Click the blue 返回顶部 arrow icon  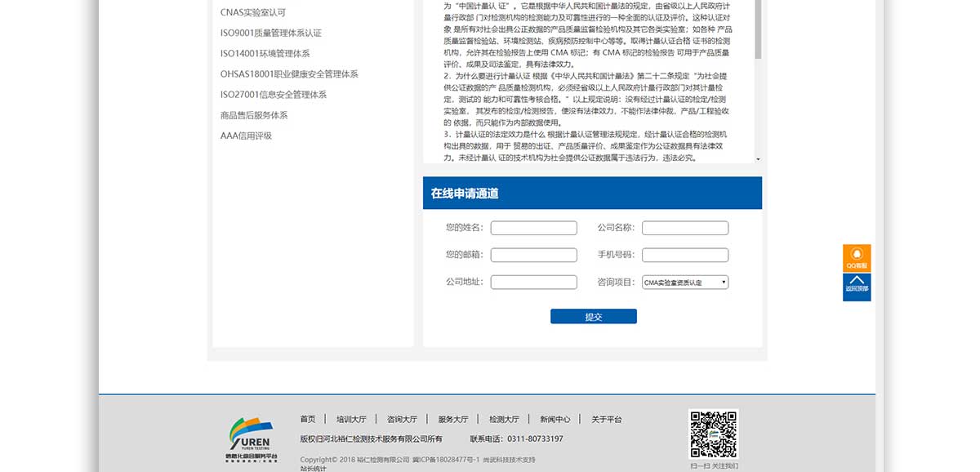(857, 287)
